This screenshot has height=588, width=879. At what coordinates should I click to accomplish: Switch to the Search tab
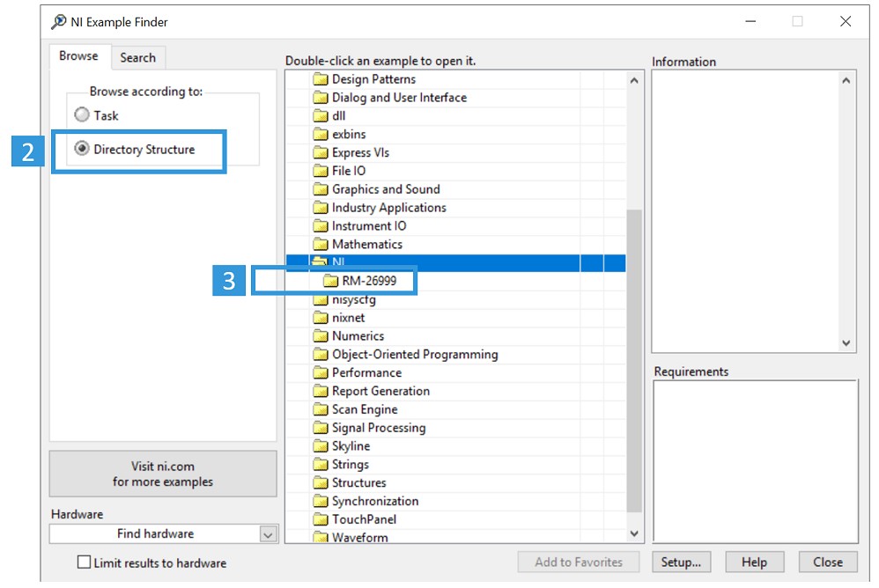pyautogui.click(x=138, y=56)
